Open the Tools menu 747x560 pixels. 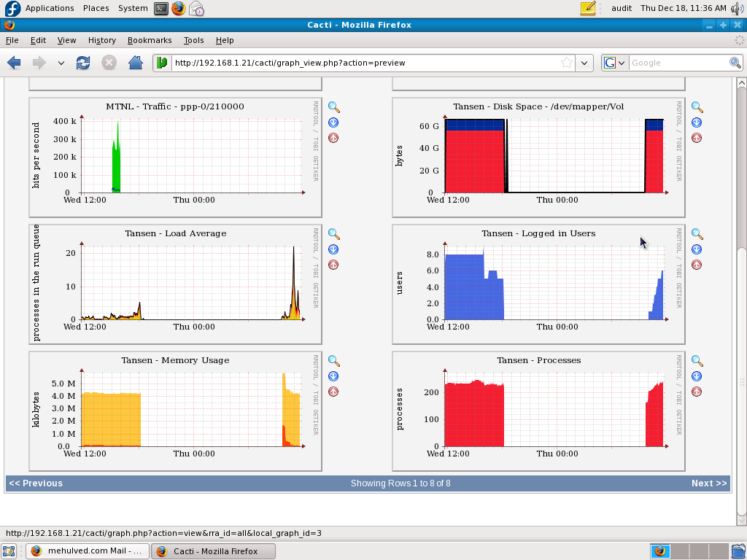[x=193, y=40]
